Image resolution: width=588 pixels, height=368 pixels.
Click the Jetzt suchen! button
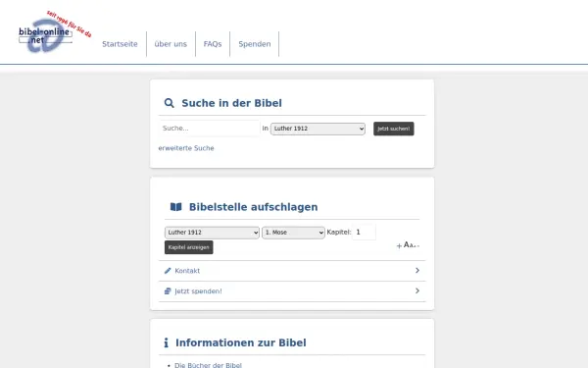point(393,129)
